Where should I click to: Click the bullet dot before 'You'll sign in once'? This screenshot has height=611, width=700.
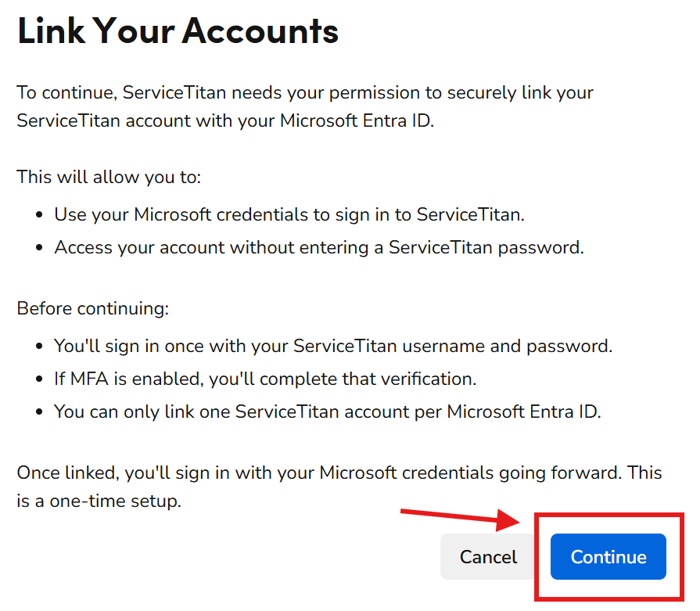[x=39, y=347]
